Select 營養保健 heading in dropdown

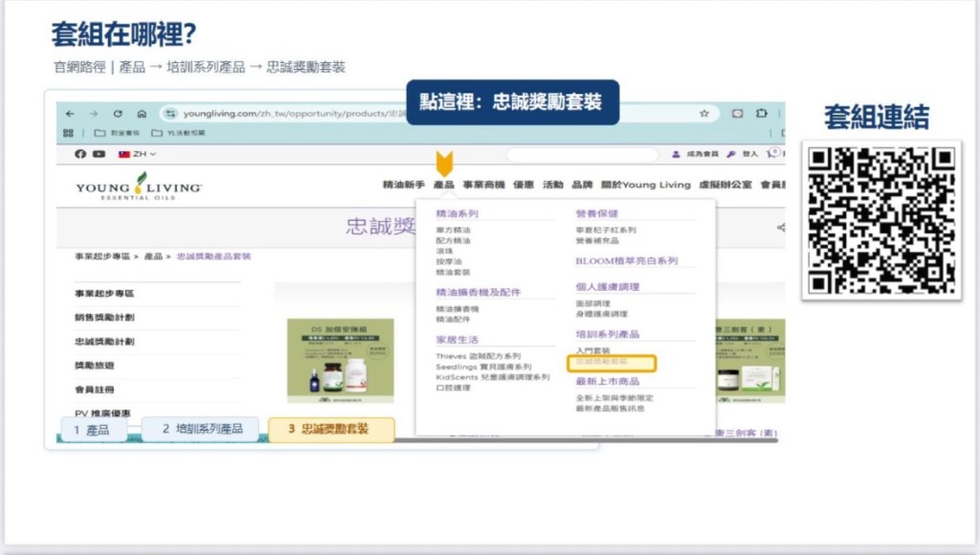(x=597, y=213)
